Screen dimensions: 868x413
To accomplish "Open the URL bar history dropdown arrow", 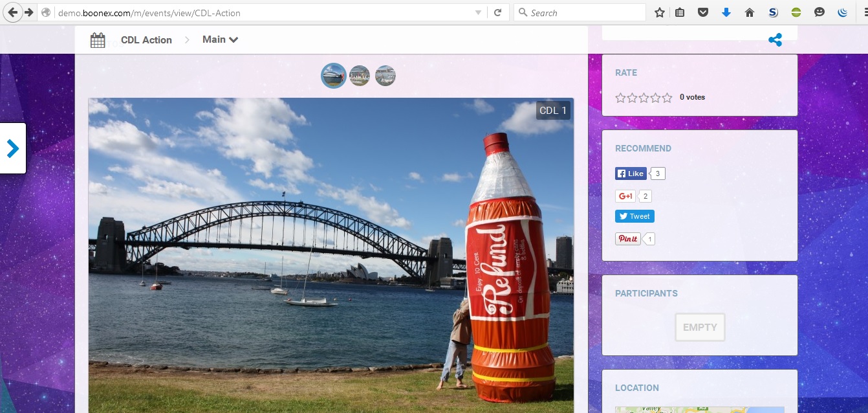I will (478, 12).
